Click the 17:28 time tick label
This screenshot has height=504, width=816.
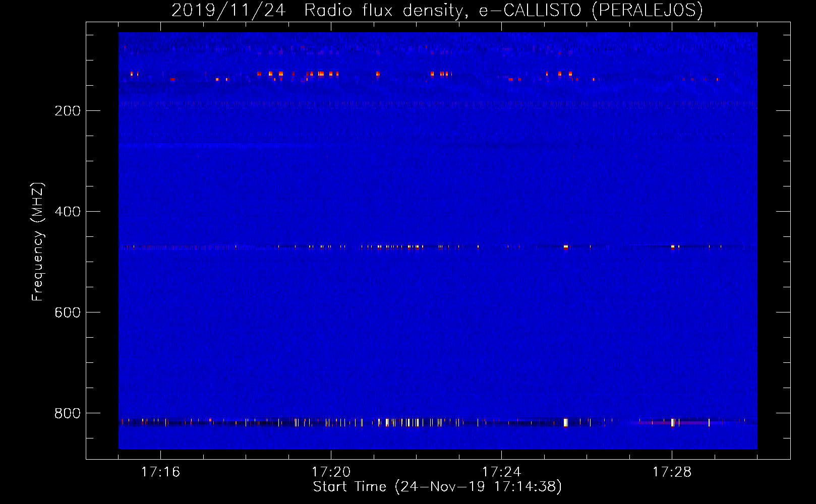pos(672,472)
